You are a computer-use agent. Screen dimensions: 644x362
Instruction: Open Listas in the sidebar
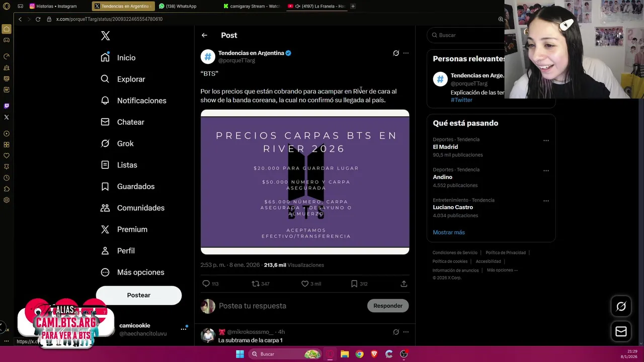pyautogui.click(x=119, y=165)
